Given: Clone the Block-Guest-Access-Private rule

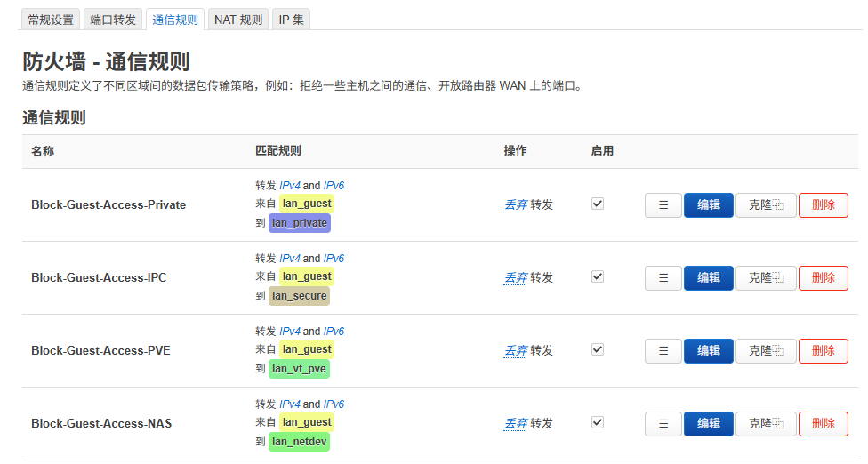Looking at the screenshot, I should pyautogui.click(x=766, y=205).
